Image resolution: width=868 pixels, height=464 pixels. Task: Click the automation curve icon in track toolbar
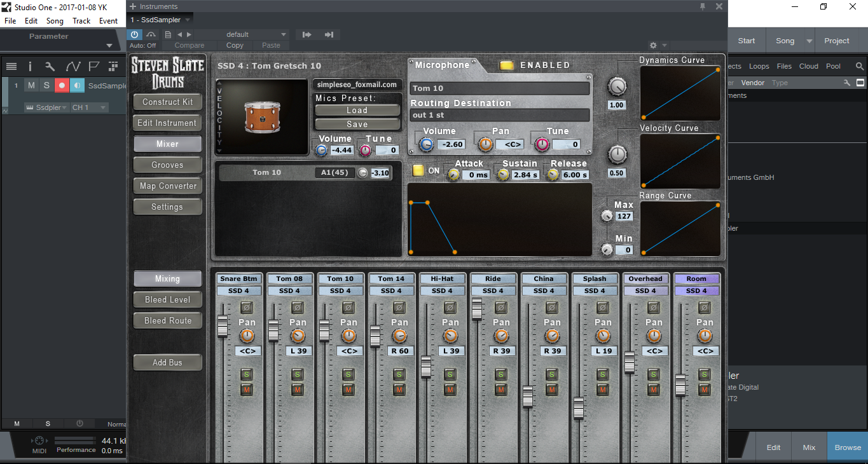(73, 67)
